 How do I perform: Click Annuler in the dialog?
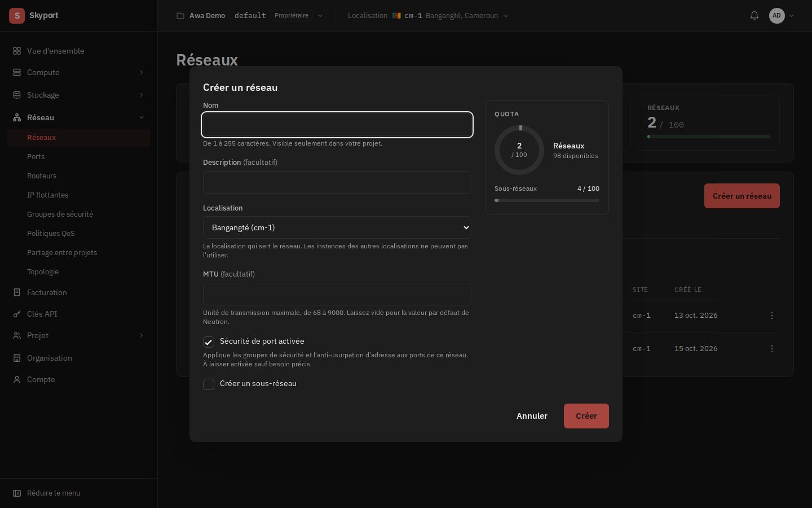(x=532, y=416)
